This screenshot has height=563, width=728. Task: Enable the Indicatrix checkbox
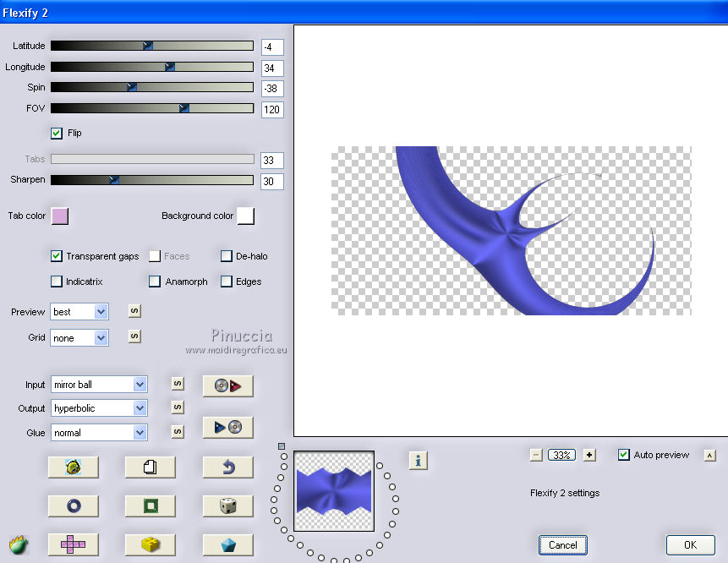[x=56, y=281]
